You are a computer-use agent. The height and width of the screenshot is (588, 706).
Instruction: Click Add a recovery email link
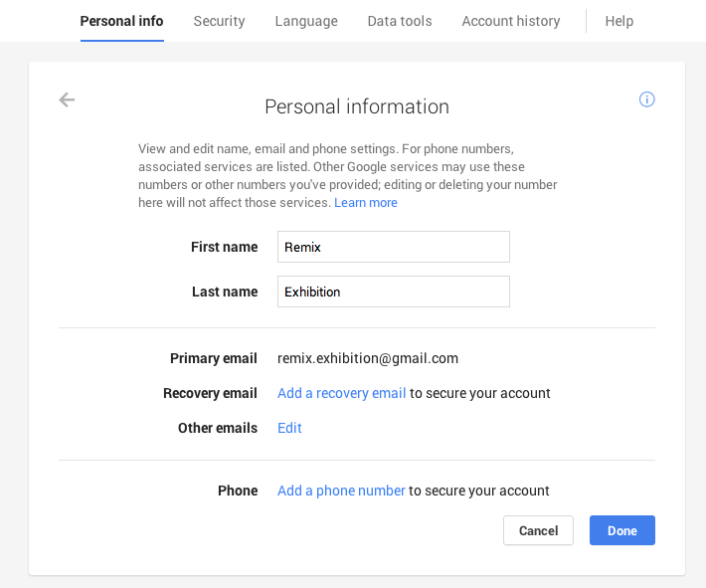click(x=341, y=393)
